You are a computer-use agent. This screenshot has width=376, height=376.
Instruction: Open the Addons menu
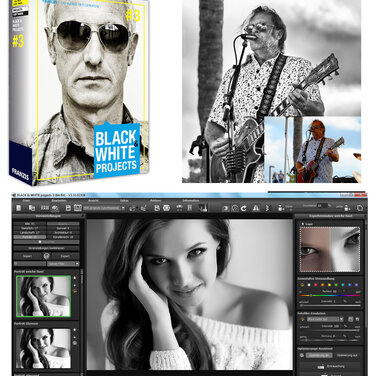[156, 201]
